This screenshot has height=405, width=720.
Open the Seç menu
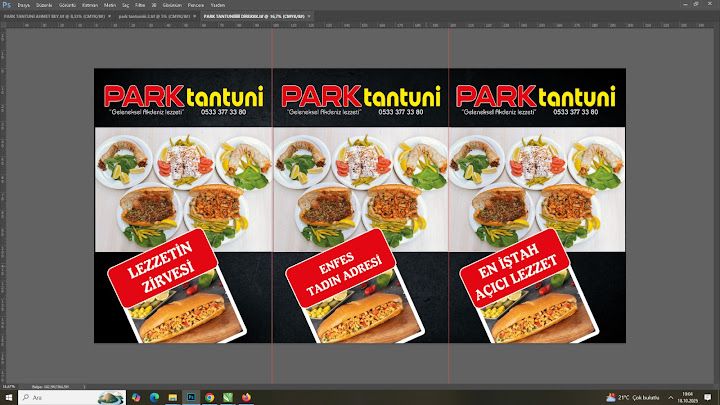coord(125,5)
